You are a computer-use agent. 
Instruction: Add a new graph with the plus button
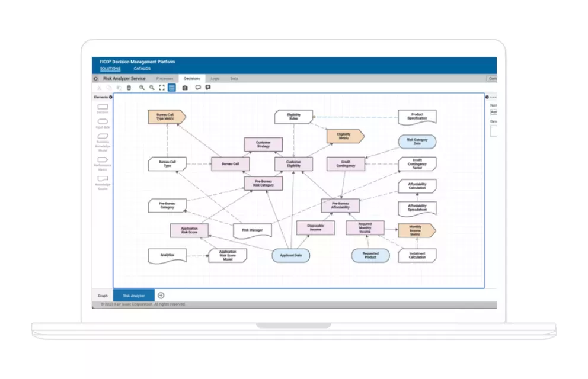pos(161,295)
